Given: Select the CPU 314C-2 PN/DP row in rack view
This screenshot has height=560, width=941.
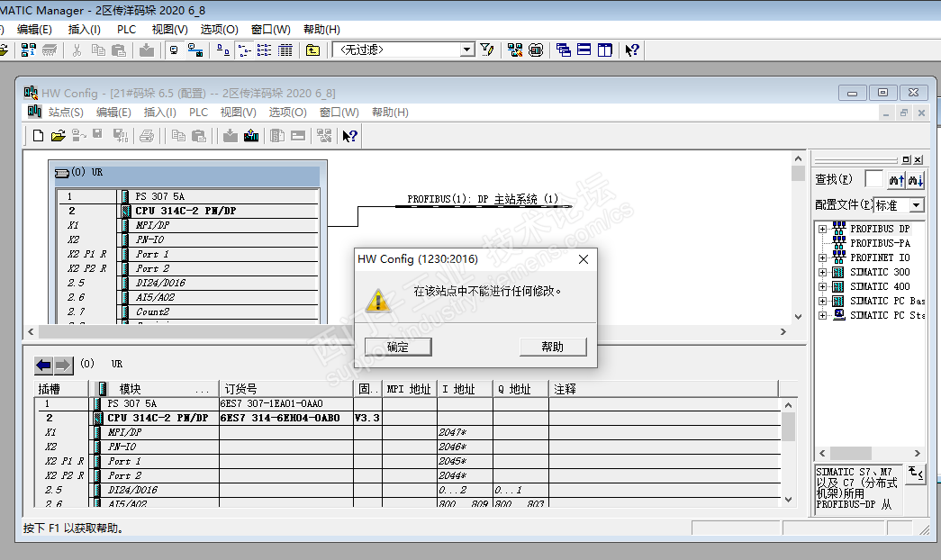Looking at the screenshot, I should 188,211.
